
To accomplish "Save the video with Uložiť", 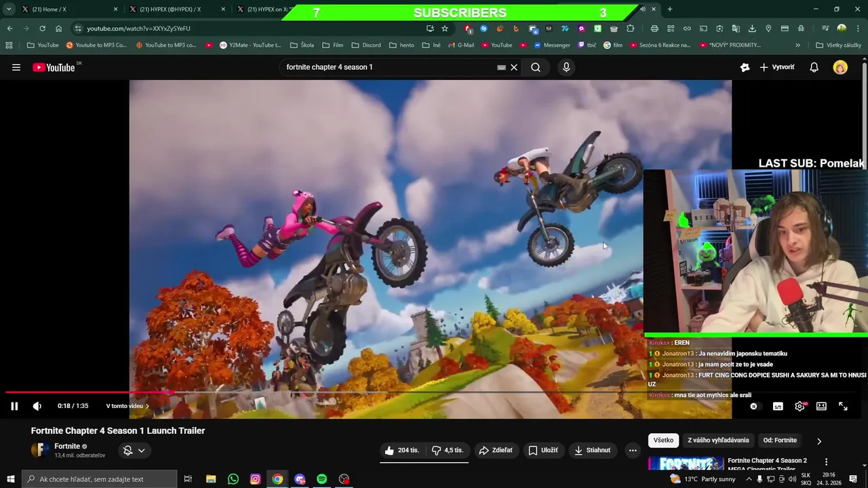I will (x=543, y=450).
